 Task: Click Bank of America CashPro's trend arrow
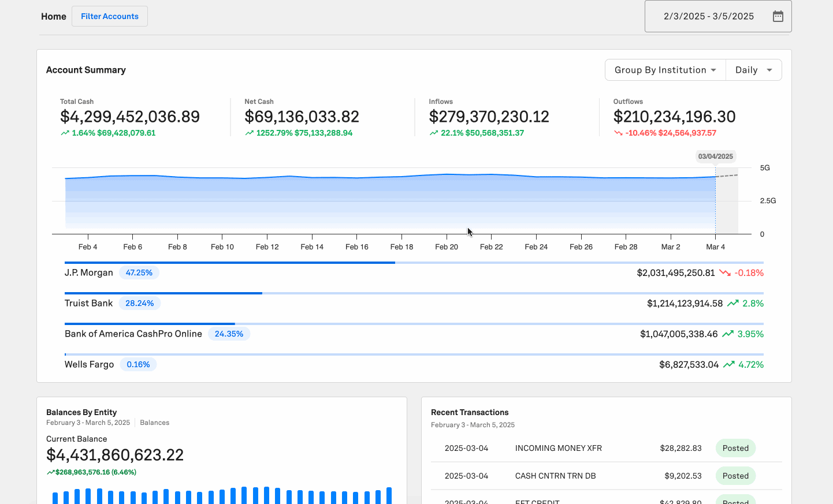coord(728,334)
